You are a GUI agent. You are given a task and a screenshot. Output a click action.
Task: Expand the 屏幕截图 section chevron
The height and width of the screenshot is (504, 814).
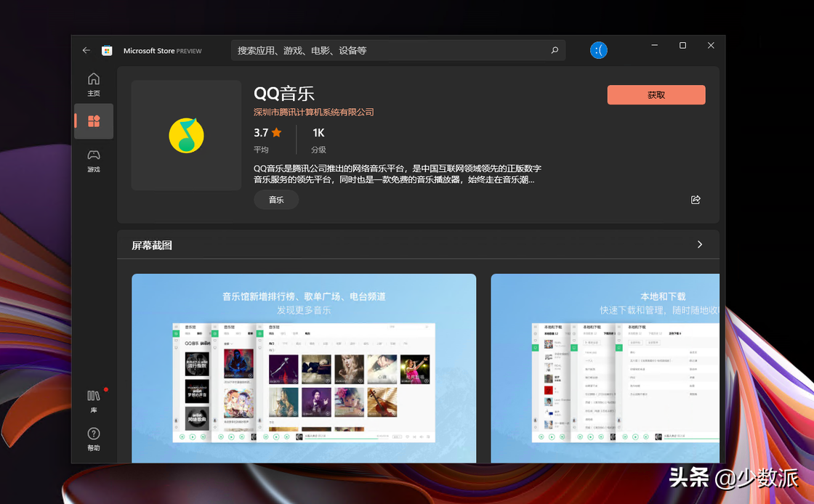tap(700, 244)
